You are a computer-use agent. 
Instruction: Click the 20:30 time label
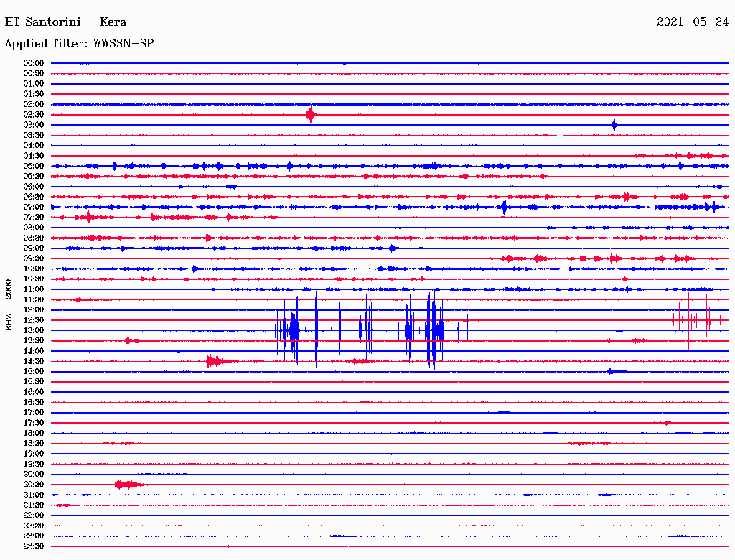click(34, 485)
